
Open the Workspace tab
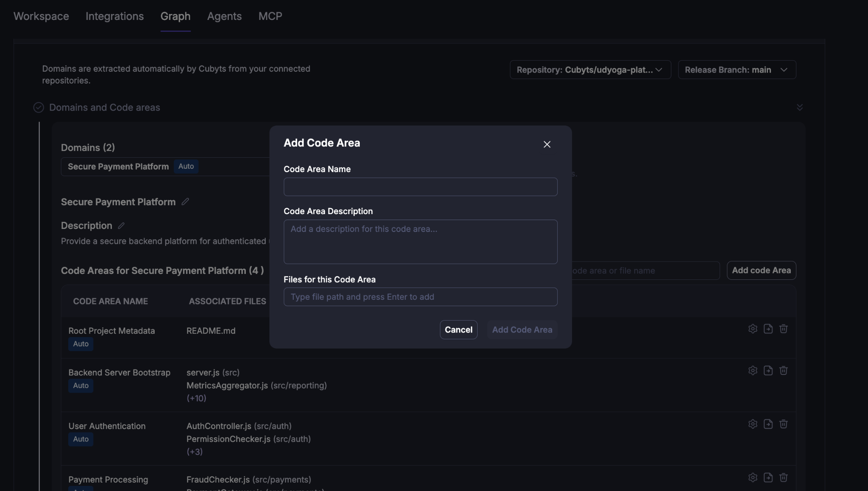tap(41, 16)
